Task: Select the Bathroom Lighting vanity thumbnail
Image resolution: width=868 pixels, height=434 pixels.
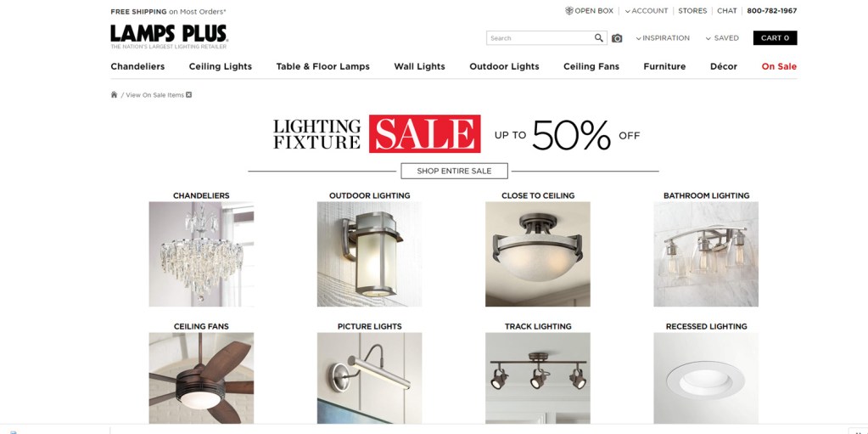Action: coord(706,254)
